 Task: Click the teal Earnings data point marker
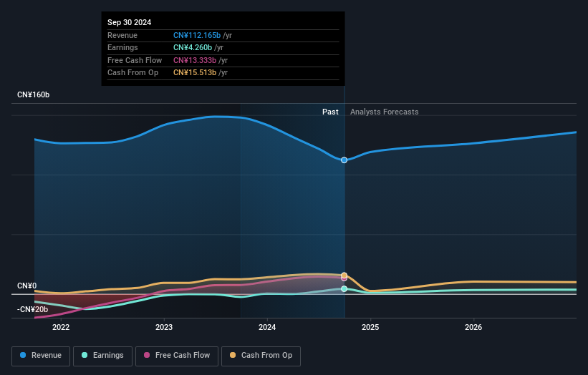[x=344, y=289]
